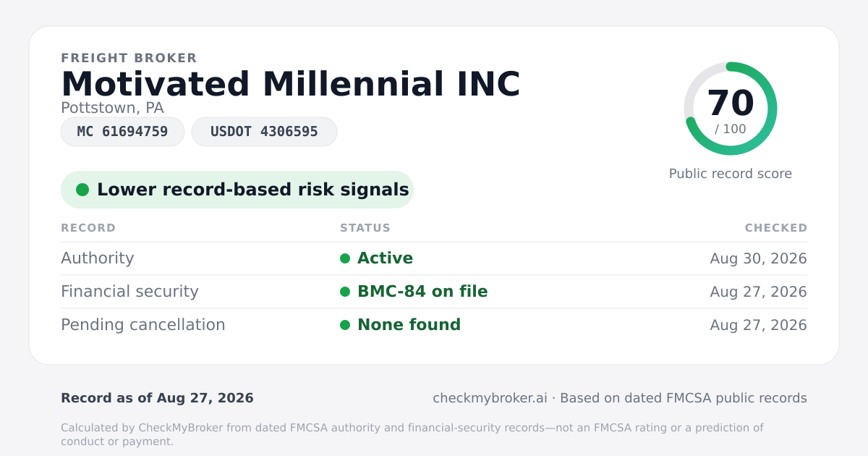
Task: Select the USDOT 4306595 pill
Action: click(x=264, y=132)
